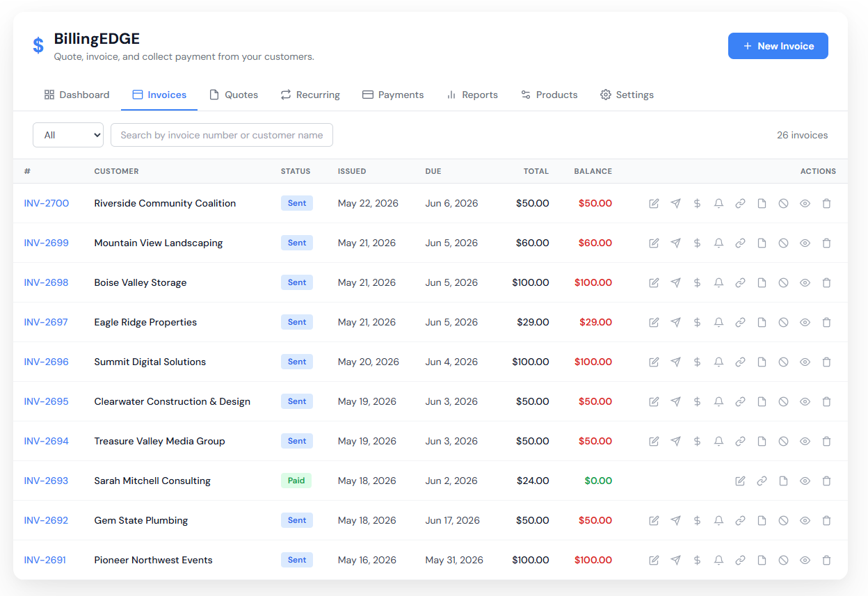Delete invoice INV-2700 with trash icon
The image size is (868, 596).
pyautogui.click(x=826, y=204)
